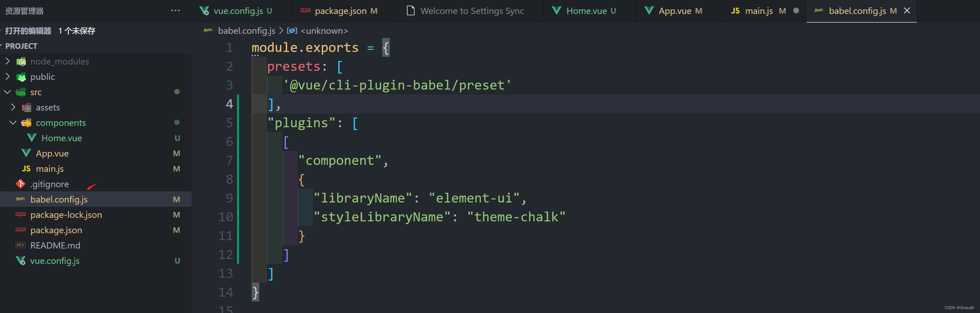The width and height of the screenshot is (980, 313).
Task: Click the Vue icon on the Home.vue tab
Action: [557, 11]
